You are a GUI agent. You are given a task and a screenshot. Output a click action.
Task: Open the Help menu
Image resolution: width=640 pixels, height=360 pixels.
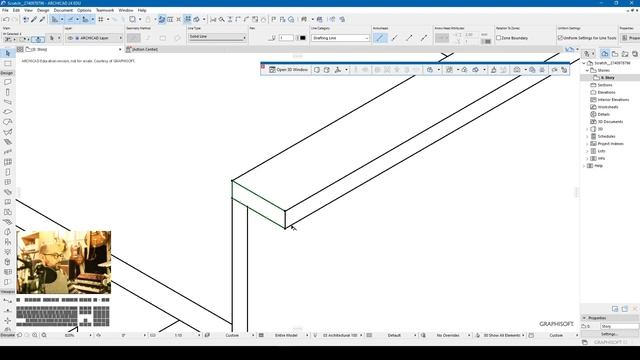(142, 10)
